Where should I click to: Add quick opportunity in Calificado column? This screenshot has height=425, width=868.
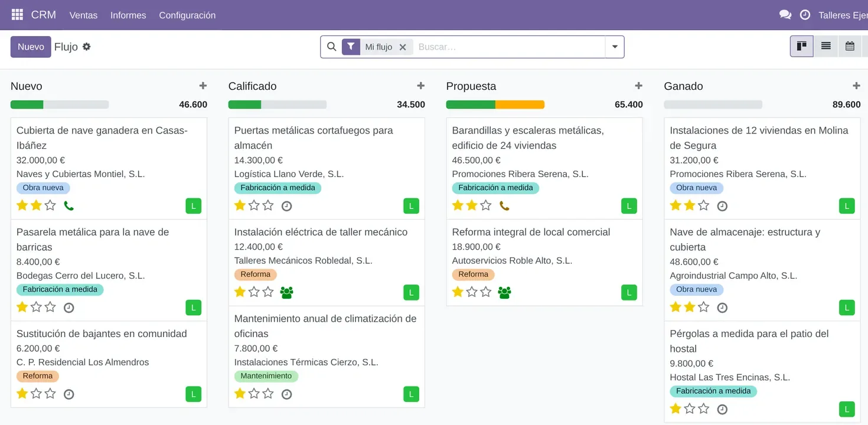[x=420, y=86]
